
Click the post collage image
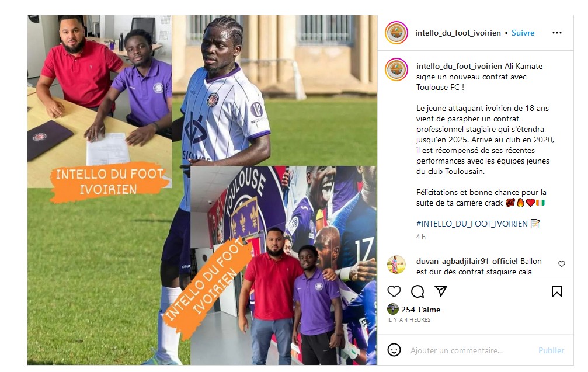click(x=202, y=190)
